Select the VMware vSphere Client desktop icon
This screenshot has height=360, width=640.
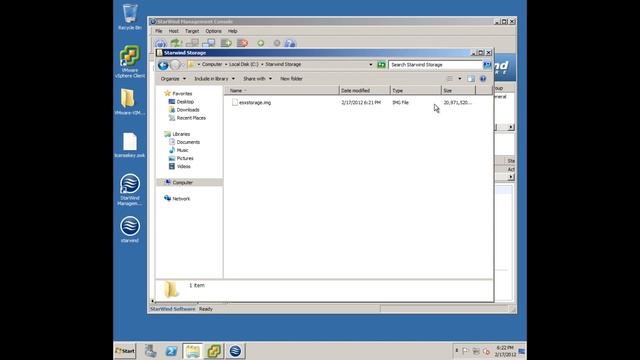[x=130, y=61]
